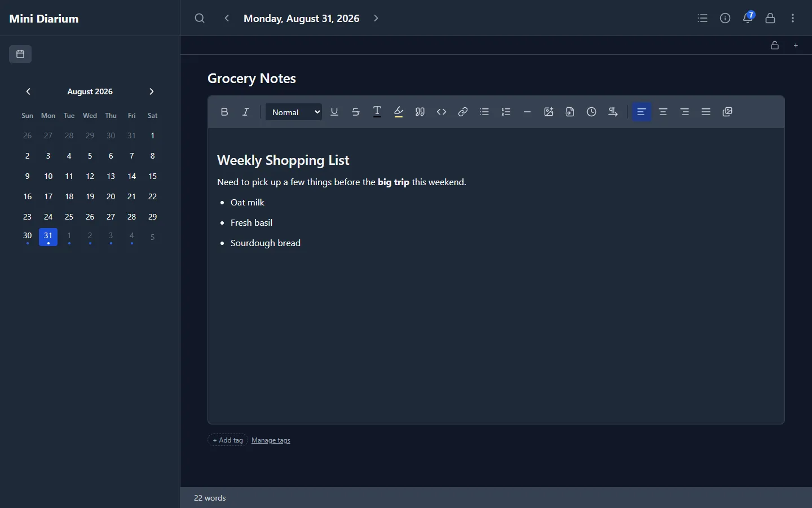Go to previous day in header
The width and height of the screenshot is (812, 508).
click(227, 18)
